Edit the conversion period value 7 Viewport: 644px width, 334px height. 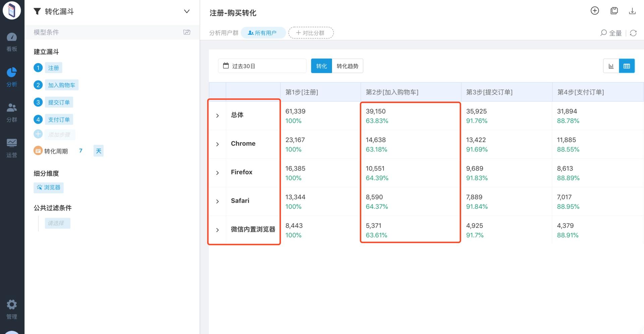pos(80,151)
